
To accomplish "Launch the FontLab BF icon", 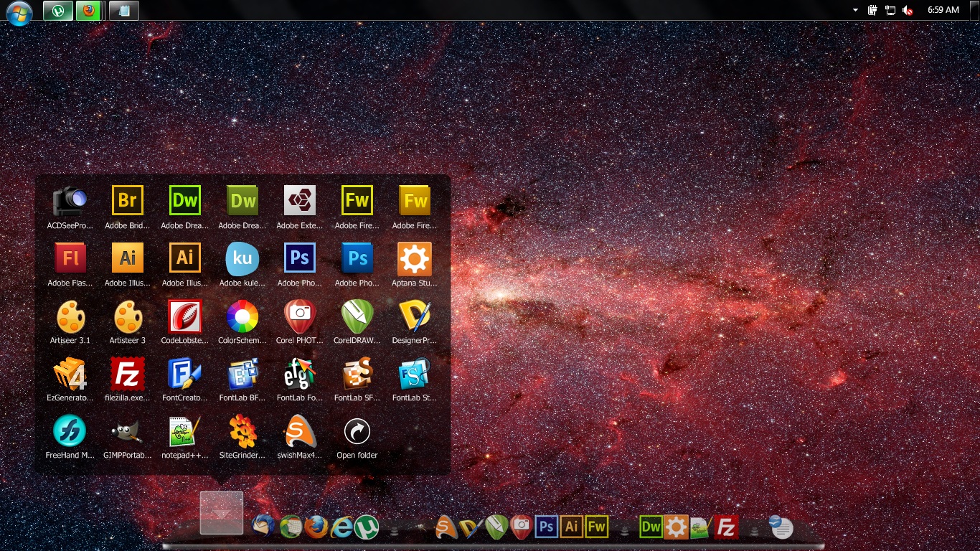I will (x=242, y=373).
